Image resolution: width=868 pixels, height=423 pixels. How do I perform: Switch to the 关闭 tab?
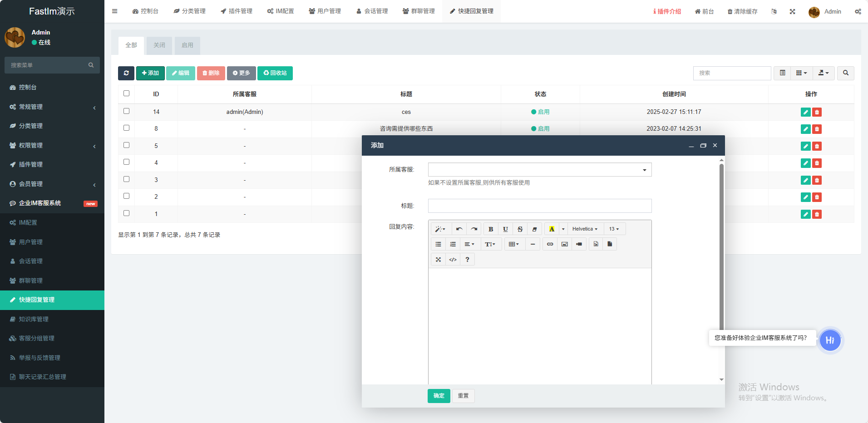point(159,45)
